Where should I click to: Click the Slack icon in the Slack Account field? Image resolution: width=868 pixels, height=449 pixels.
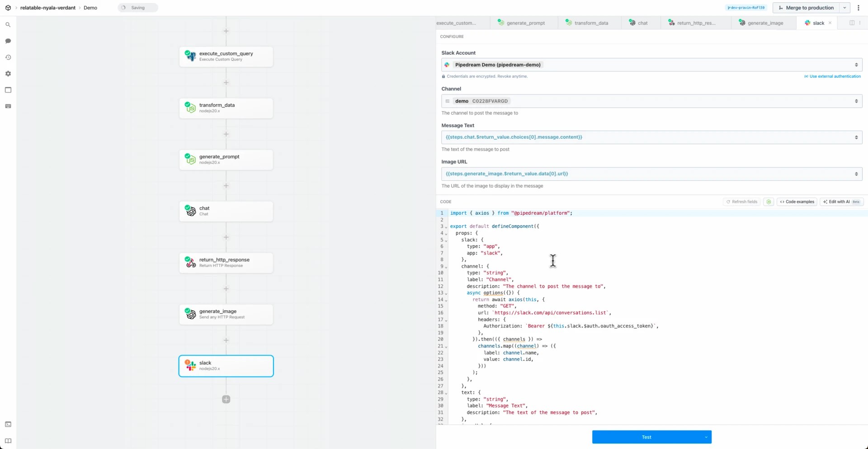447,65
